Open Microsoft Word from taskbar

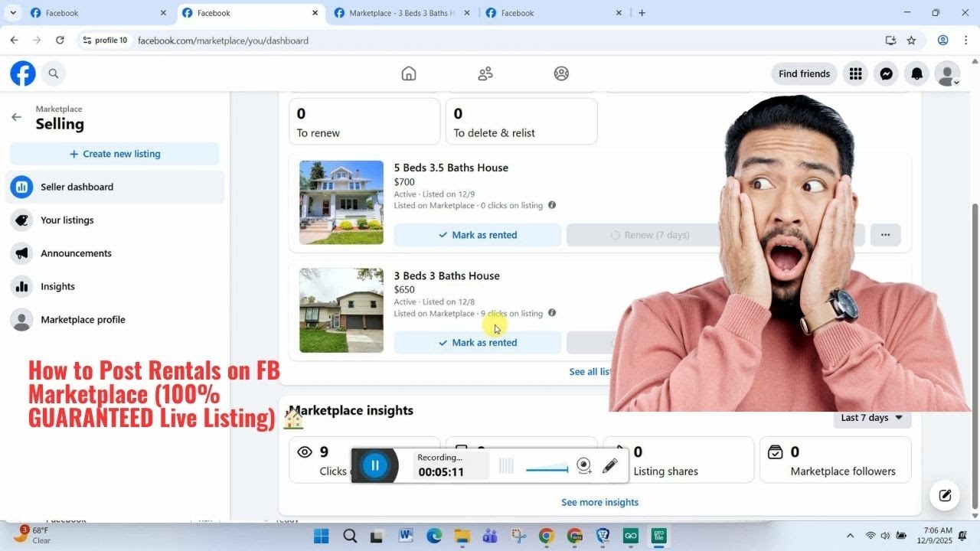pos(406,536)
